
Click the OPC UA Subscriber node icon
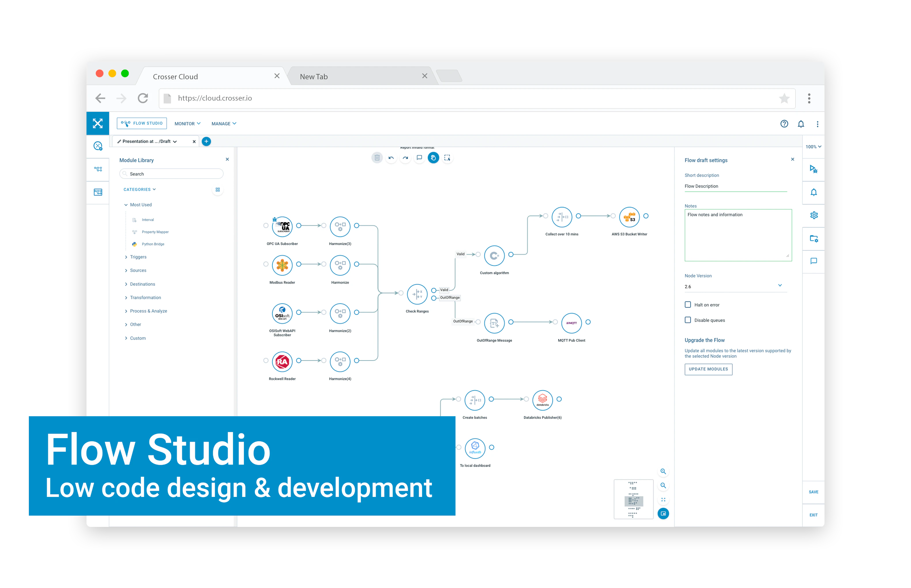coord(282,227)
